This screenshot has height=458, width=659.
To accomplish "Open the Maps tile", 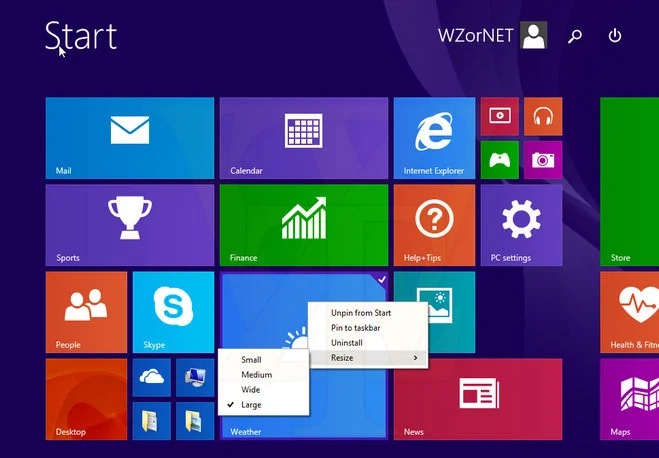I will 630,399.
